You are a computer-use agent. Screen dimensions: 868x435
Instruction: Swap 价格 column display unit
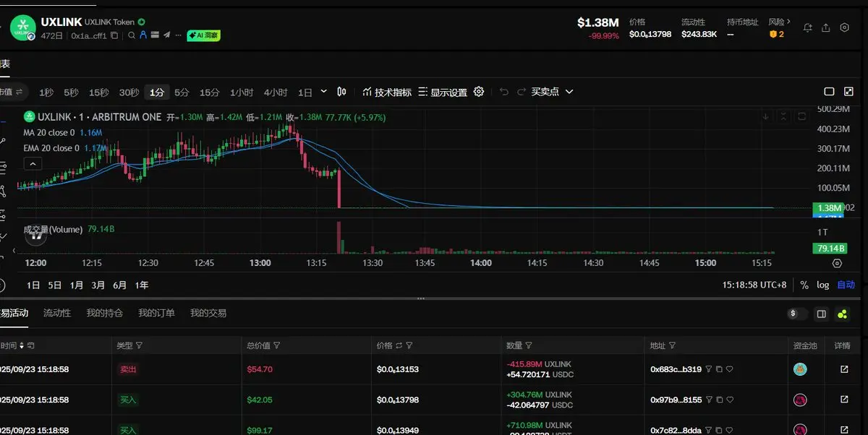point(399,346)
